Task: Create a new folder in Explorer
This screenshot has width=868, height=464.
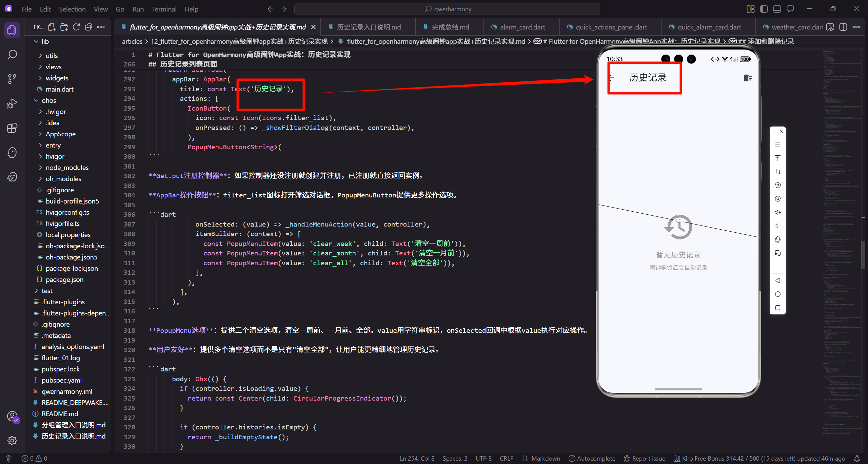Action: coord(64,27)
